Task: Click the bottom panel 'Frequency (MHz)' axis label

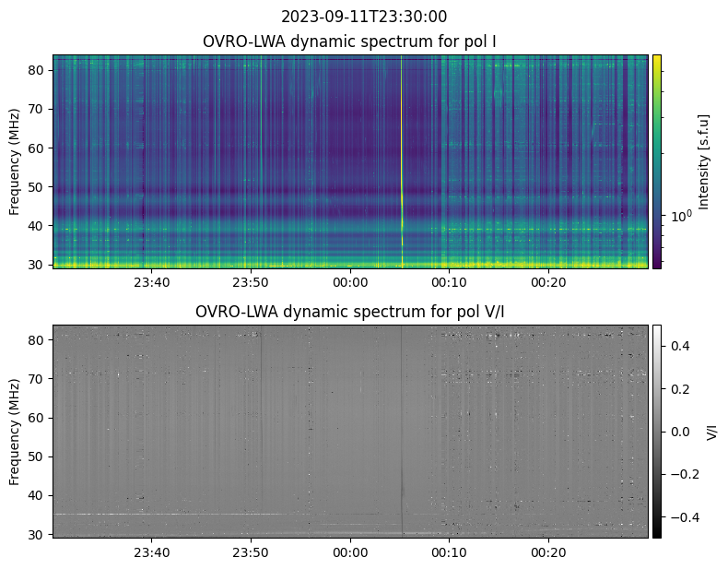Action: (x=15, y=431)
